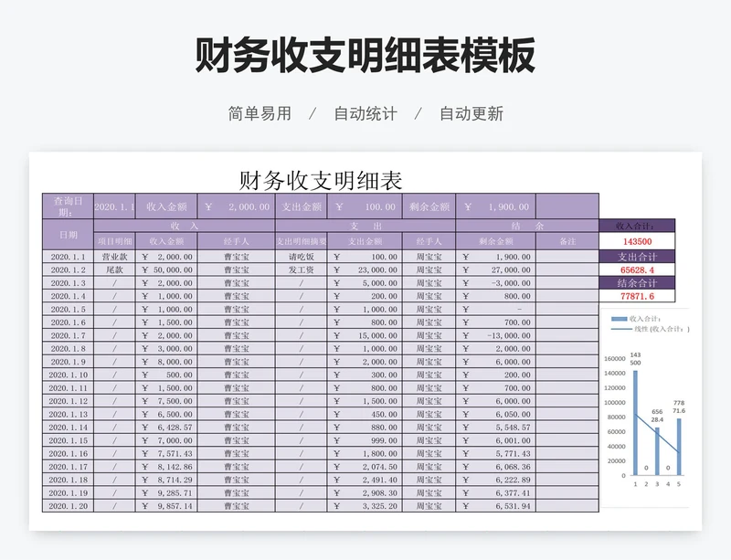Select income amount 7,571.43
Screen dimensions: 731x560
pos(166,454)
